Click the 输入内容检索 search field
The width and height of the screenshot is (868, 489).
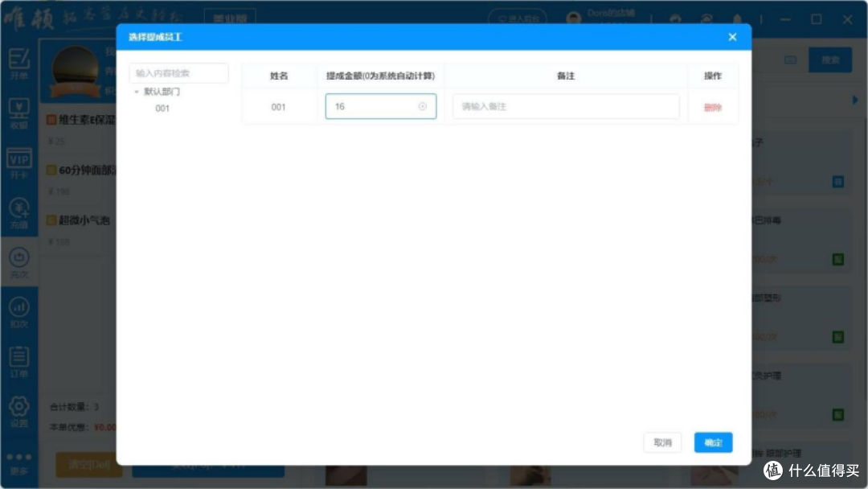[x=178, y=73]
